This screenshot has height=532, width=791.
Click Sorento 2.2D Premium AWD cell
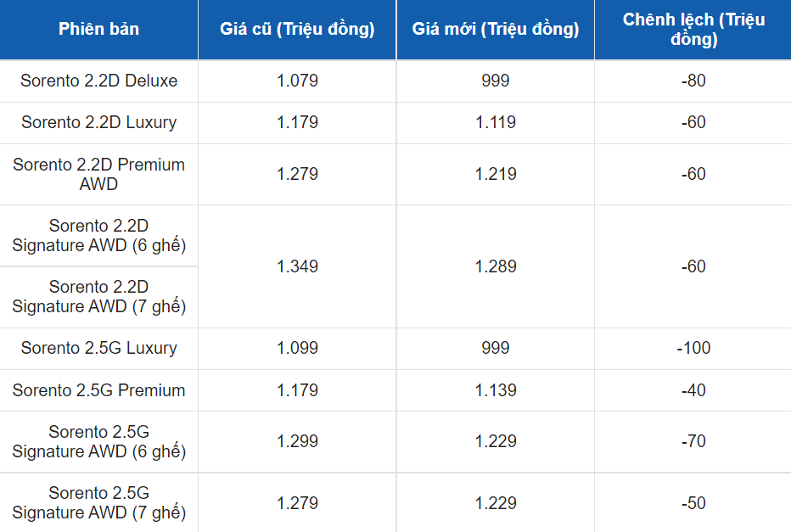(x=98, y=175)
